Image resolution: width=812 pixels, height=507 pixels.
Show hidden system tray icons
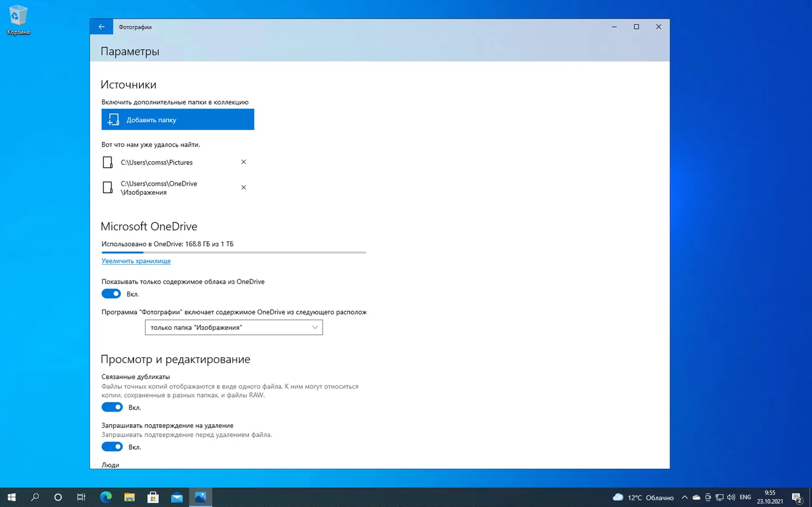tap(685, 497)
